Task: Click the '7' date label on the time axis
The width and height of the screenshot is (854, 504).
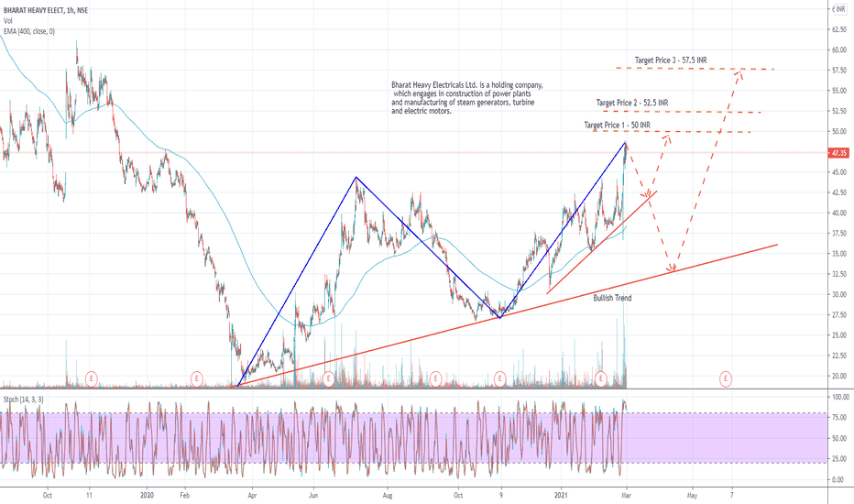Action: click(x=732, y=495)
